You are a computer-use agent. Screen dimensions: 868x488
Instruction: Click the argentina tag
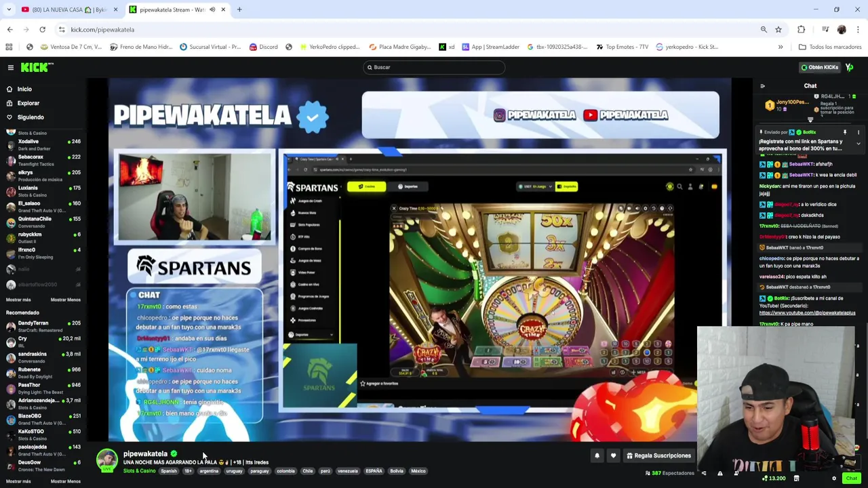pyautogui.click(x=209, y=471)
